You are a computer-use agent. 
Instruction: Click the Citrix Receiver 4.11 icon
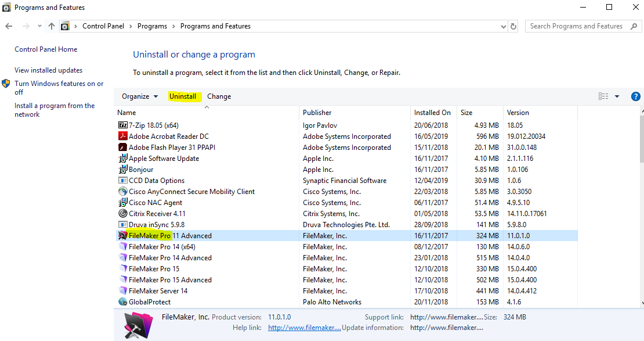(123, 213)
